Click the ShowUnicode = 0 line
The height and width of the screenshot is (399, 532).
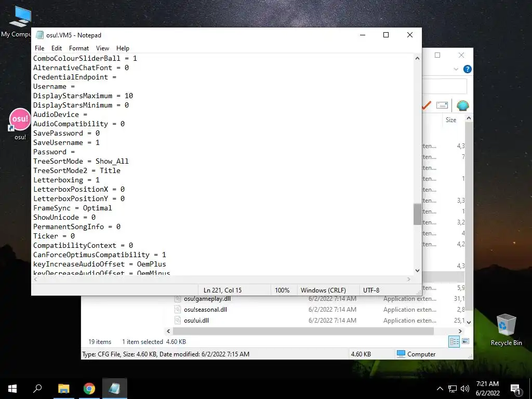coord(64,218)
